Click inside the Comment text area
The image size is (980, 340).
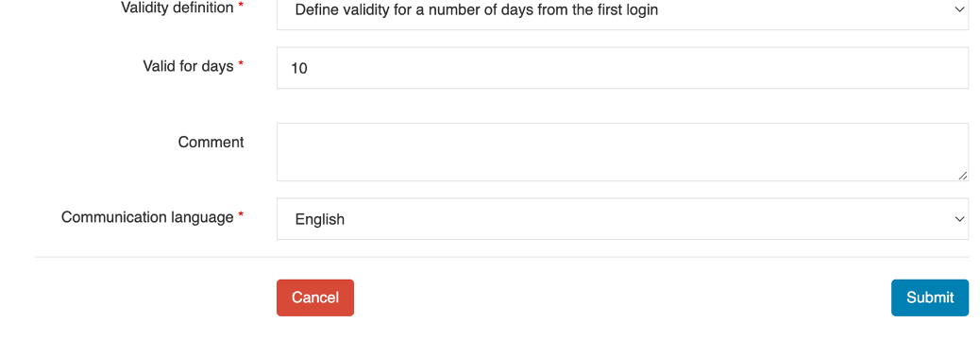click(622, 152)
